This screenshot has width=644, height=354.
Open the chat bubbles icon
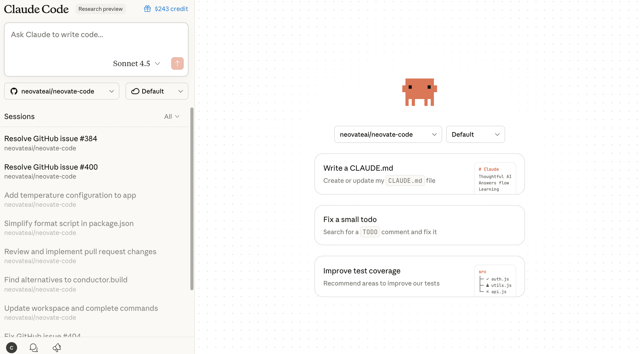tap(34, 347)
